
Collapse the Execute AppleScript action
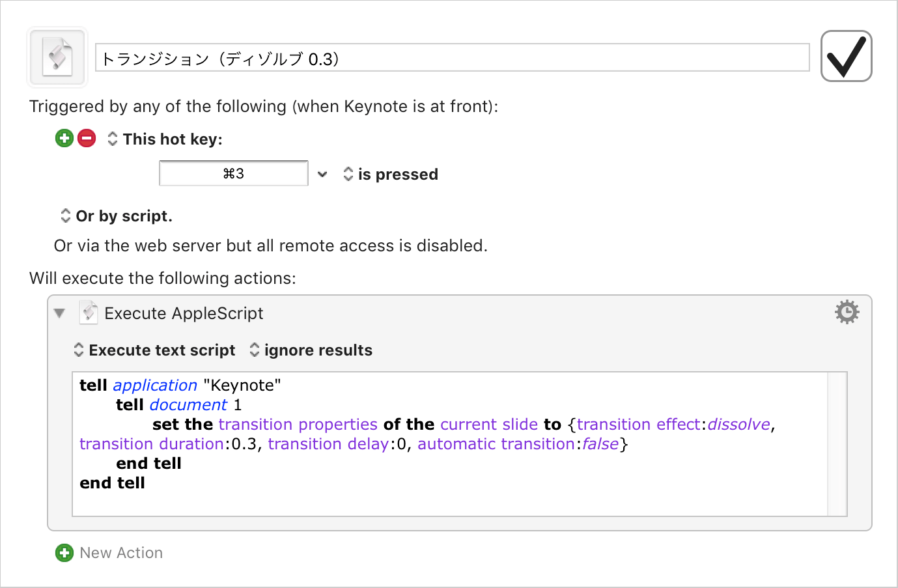(60, 313)
